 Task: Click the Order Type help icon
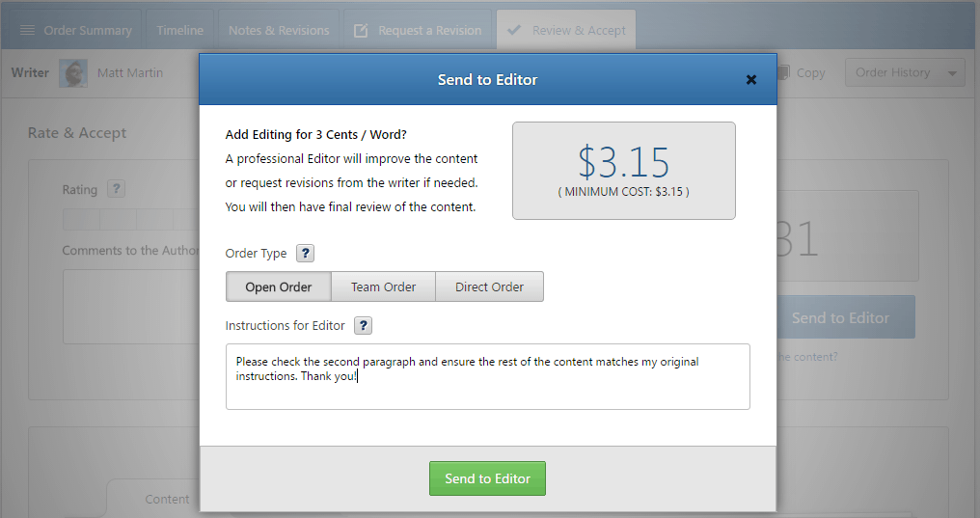tap(305, 254)
